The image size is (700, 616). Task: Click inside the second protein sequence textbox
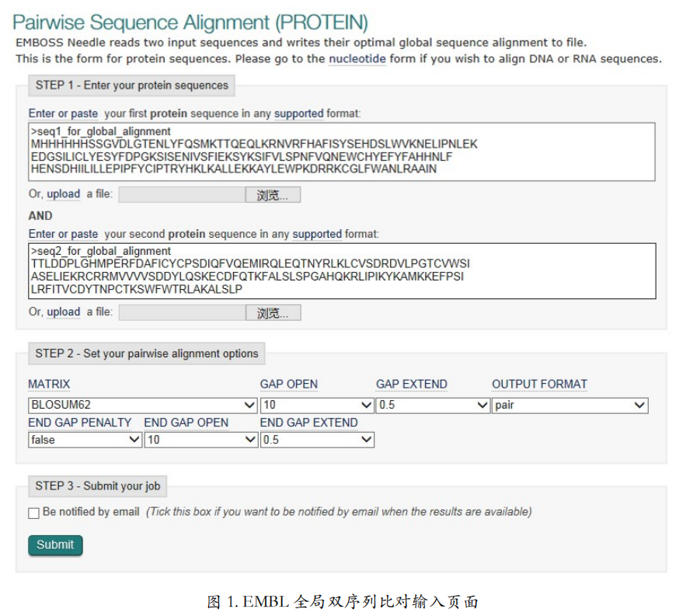[342, 271]
